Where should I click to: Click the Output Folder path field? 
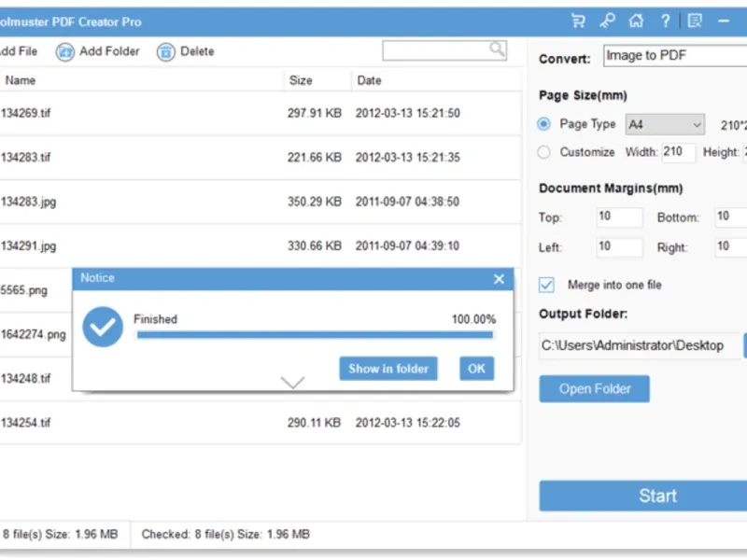[640, 345]
